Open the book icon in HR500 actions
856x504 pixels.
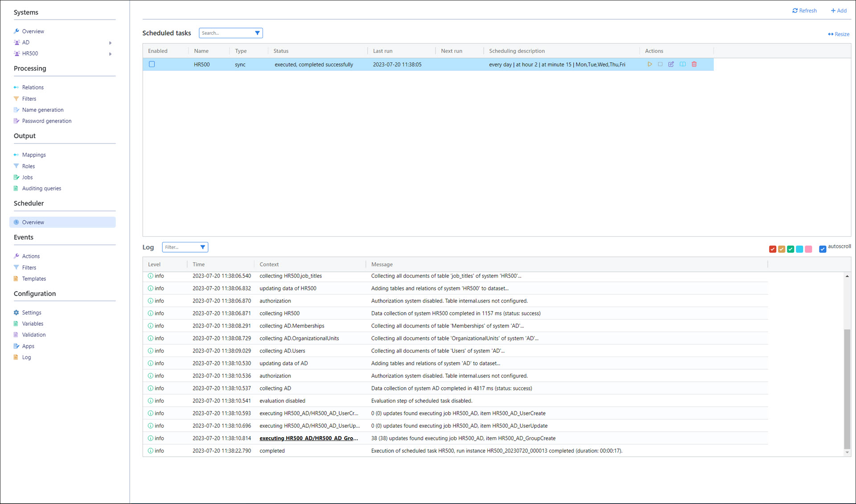coord(683,64)
